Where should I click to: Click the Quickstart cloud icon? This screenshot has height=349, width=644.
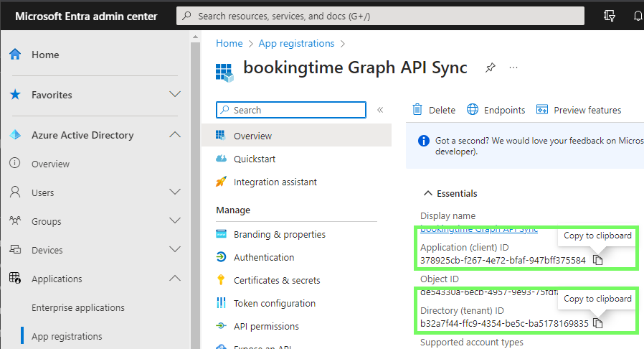[222, 159]
